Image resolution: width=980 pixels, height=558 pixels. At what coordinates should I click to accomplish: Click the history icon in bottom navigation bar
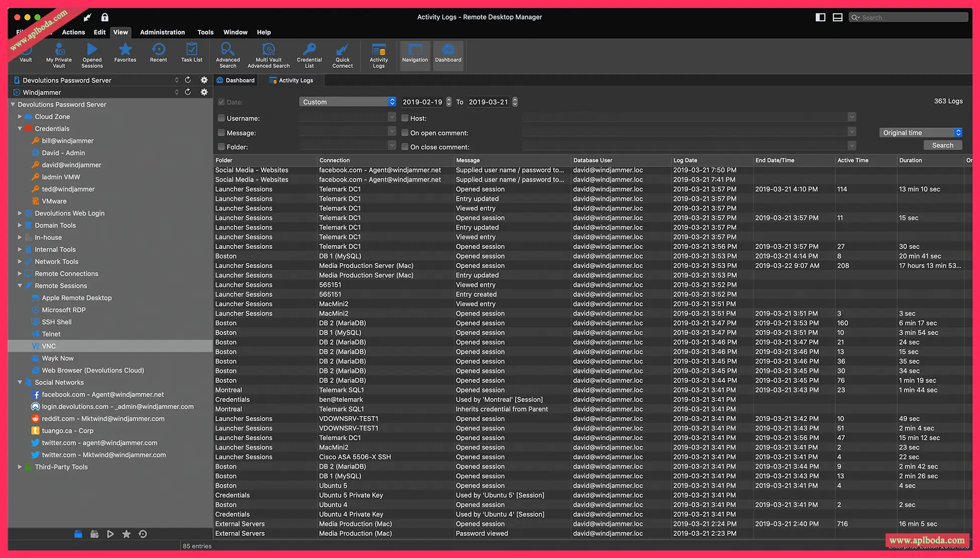click(143, 534)
